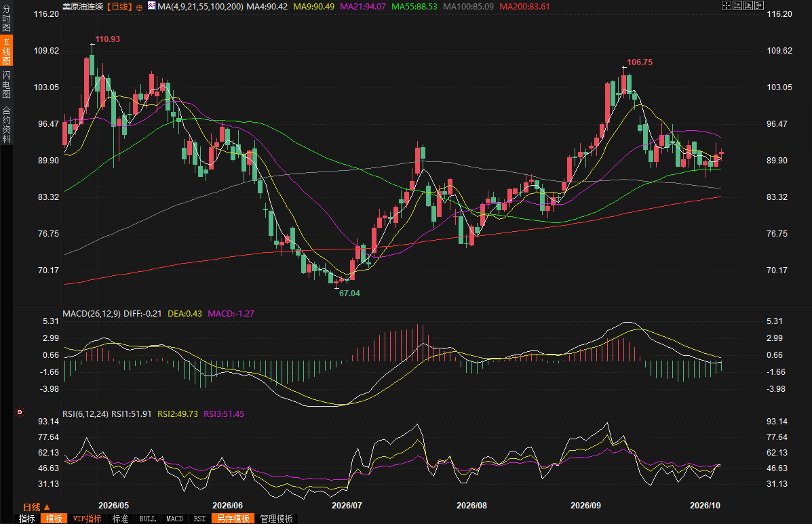Viewport: 812px width, 524px height.
Task: Open the 闪电图 sidebar view
Action: 6,84
